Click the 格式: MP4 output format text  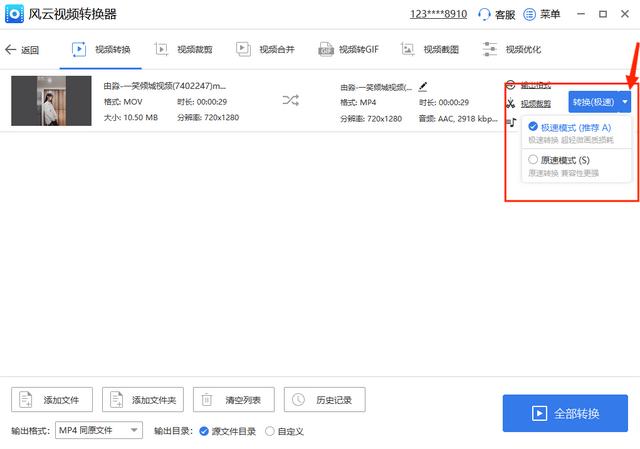coord(358,102)
